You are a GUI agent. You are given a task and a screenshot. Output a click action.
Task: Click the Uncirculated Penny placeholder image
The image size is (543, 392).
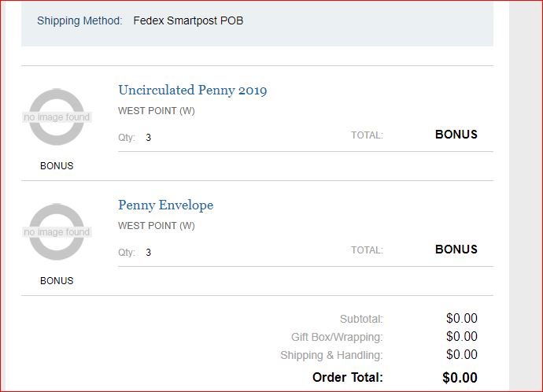[57, 117]
